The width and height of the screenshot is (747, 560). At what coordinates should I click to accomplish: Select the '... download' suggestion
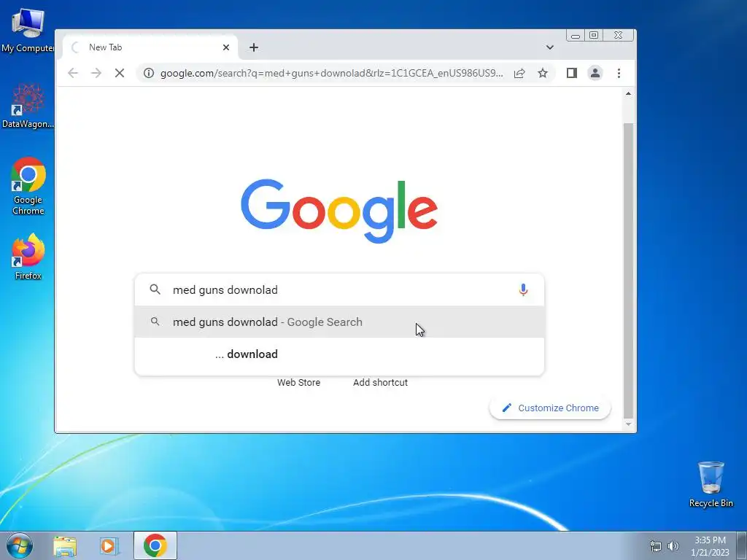coord(339,354)
